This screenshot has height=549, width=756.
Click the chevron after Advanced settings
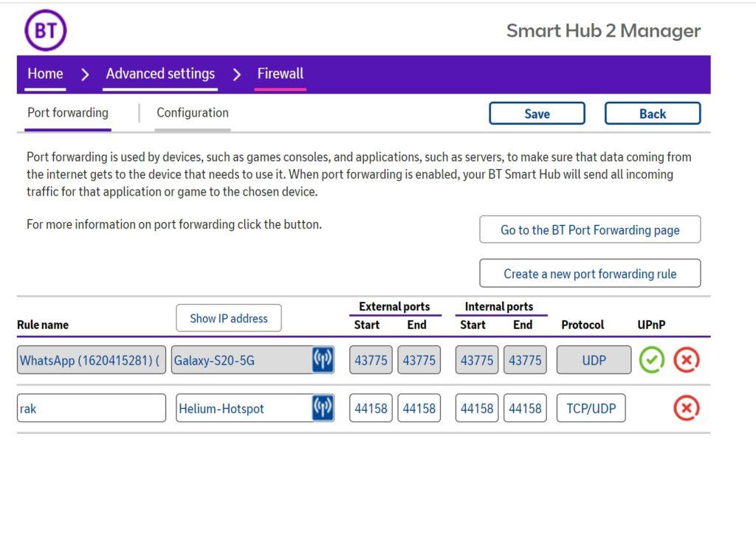(x=236, y=75)
